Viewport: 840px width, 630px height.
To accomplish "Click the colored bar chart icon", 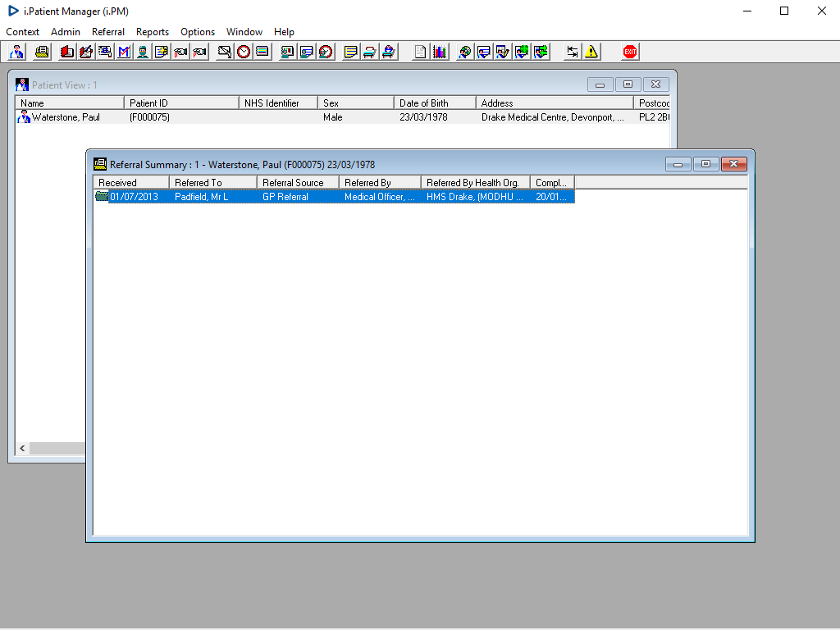I will [x=440, y=52].
